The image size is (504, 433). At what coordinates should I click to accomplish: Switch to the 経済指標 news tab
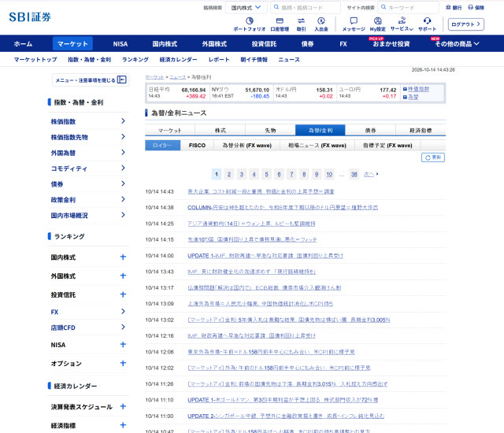[421, 130]
